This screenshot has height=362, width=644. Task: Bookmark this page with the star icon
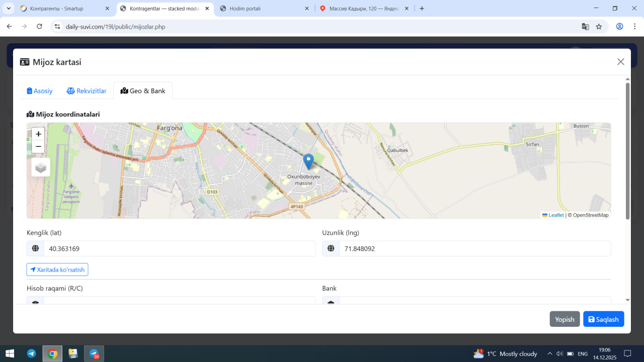point(599,27)
